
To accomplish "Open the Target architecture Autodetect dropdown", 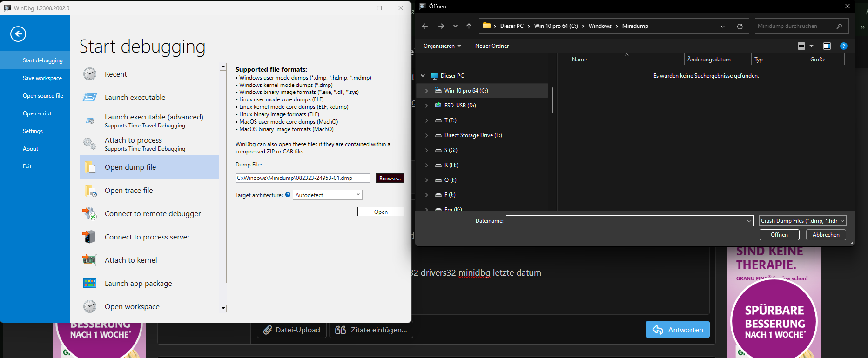I will (328, 195).
